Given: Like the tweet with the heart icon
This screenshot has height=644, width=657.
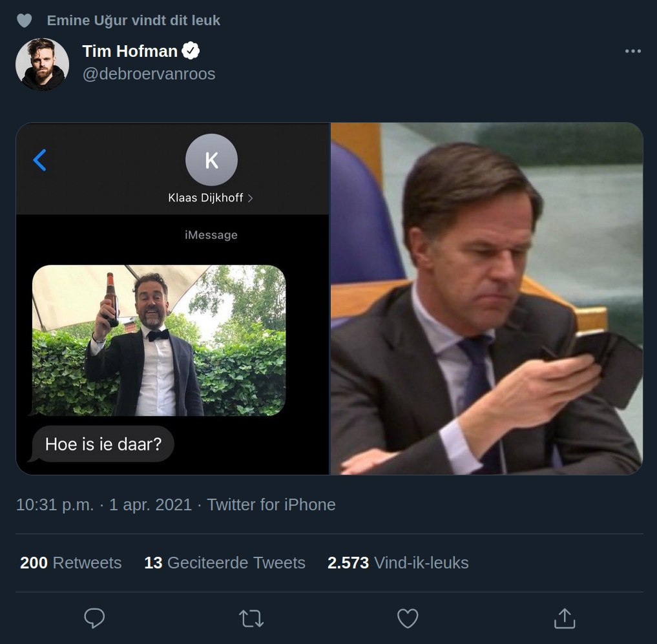Looking at the screenshot, I should tap(408, 619).
